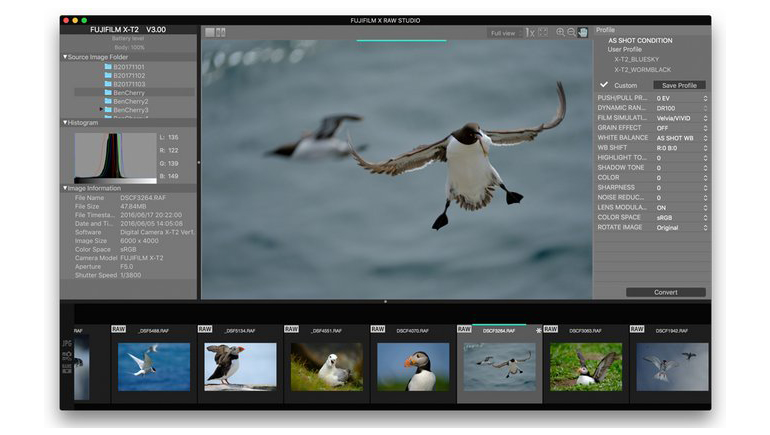Click the fit-to-window icon
The height and width of the screenshot is (435, 770).
tap(543, 33)
